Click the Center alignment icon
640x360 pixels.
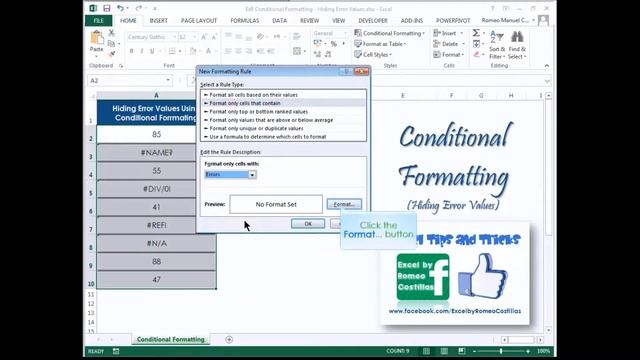click(238, 51)
